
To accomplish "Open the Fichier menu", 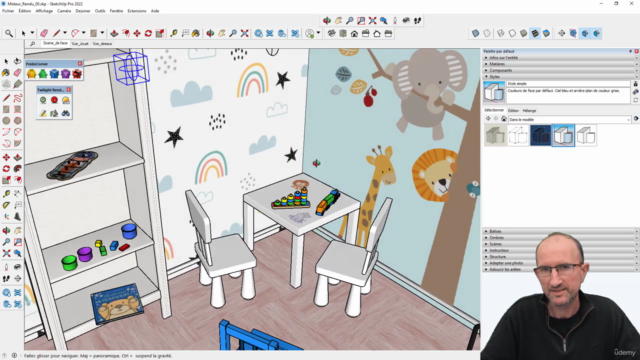I will tap(8, 11).
